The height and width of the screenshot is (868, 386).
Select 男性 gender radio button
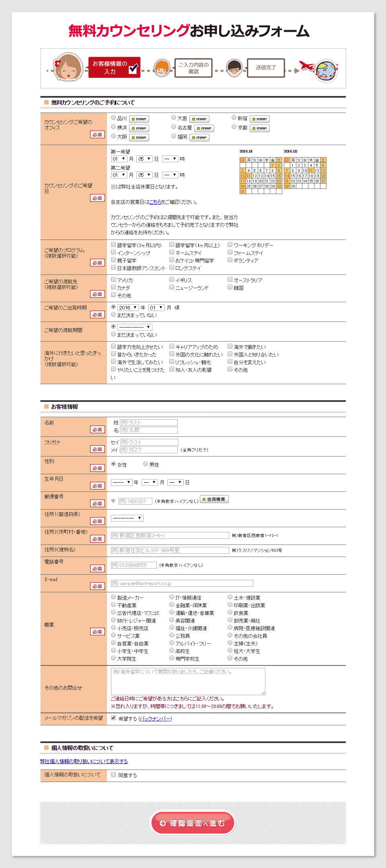point(146,464)
